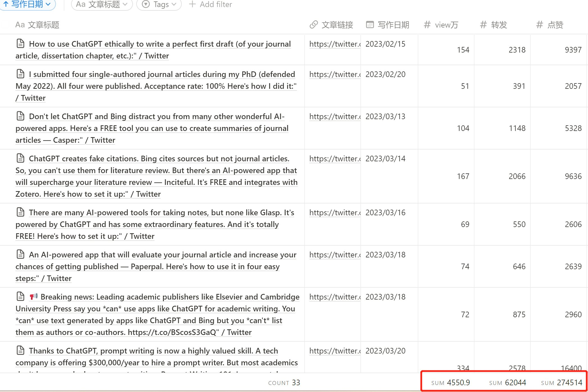Select the date cell 2023/02/15
The image size is (588, 392).
pyautogui.click(x=389, y=50)
